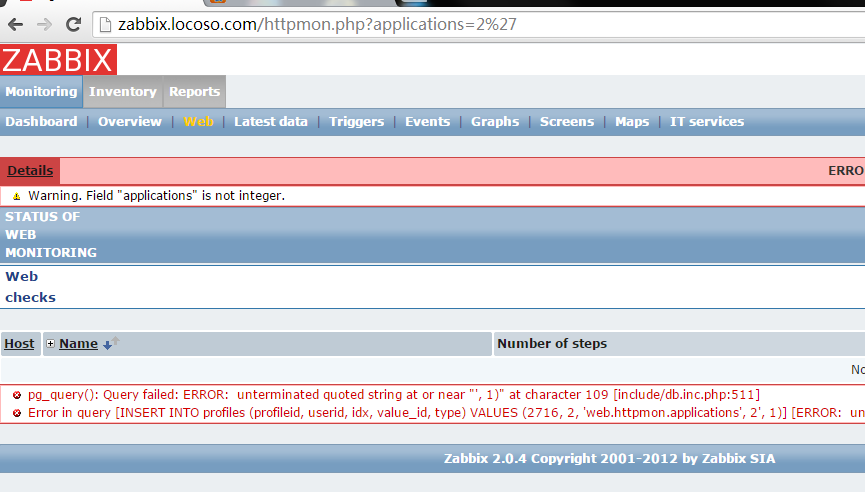
Task: Click the browser forward arrow
Action: tap(44, 24)
